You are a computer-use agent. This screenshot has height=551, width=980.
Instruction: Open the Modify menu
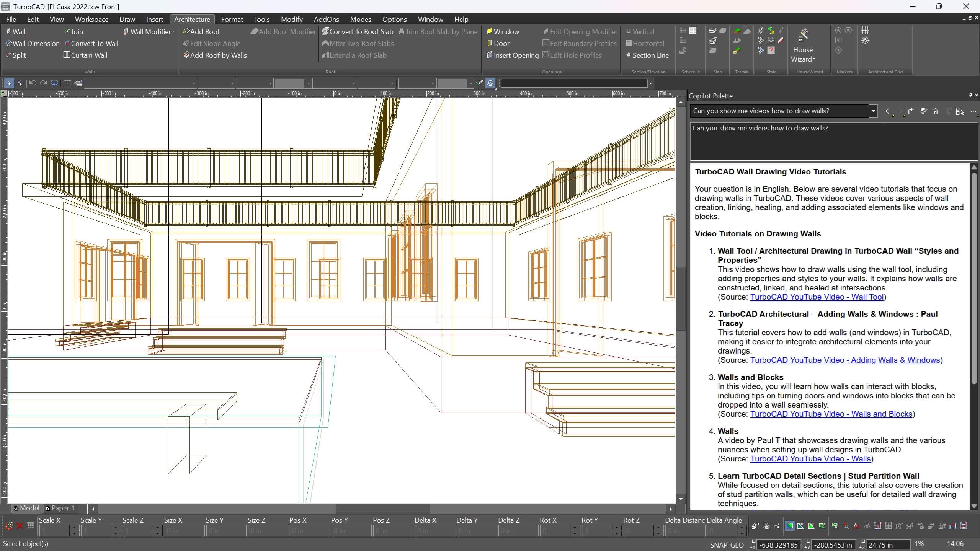tap(291, 19)
